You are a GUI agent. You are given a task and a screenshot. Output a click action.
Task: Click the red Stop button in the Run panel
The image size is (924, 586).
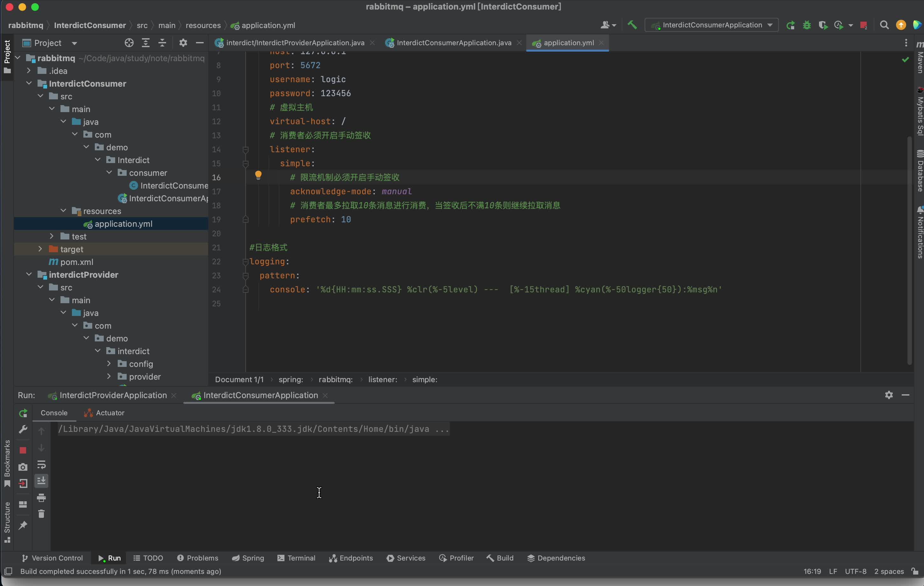click(23, 450)
